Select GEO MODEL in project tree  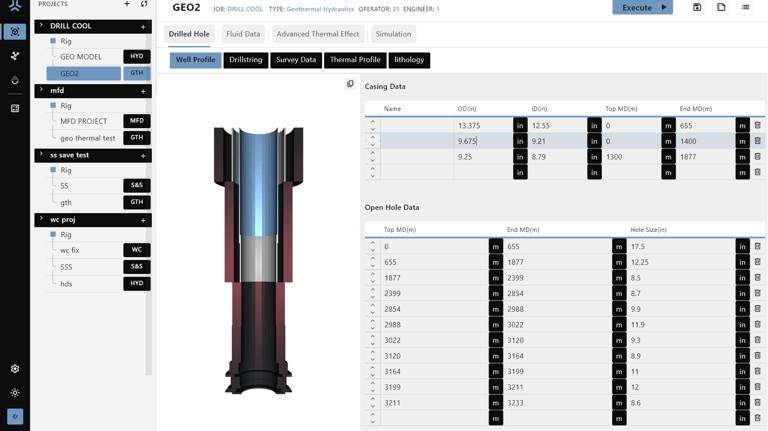tap(81, 57)
